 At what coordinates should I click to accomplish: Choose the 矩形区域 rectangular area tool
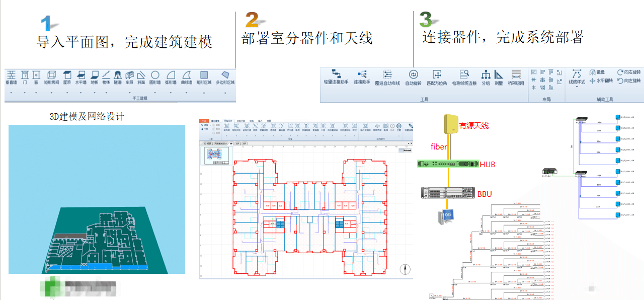click(x=204, y=78)
